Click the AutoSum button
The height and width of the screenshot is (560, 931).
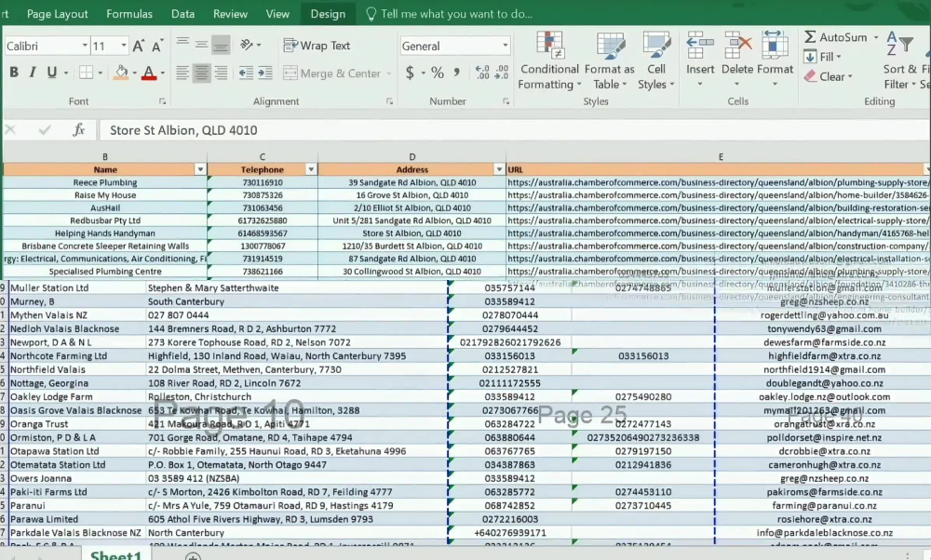point(835,37)
